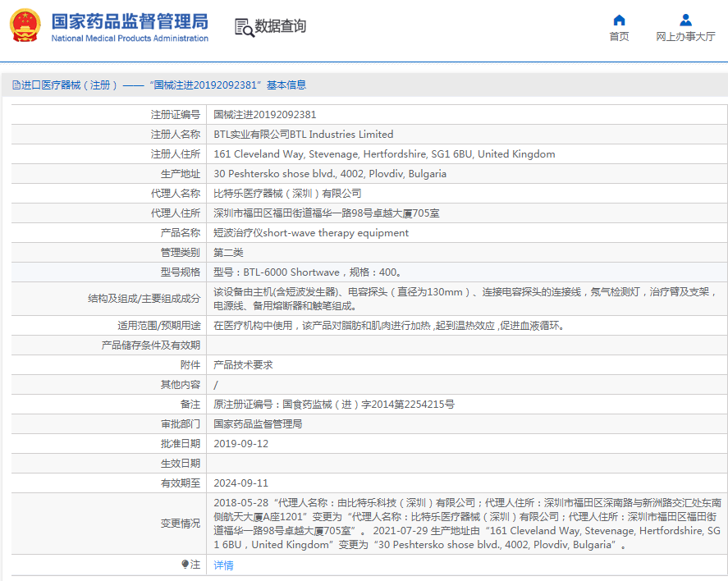Click the 其他内容 row label

point(180,385)
